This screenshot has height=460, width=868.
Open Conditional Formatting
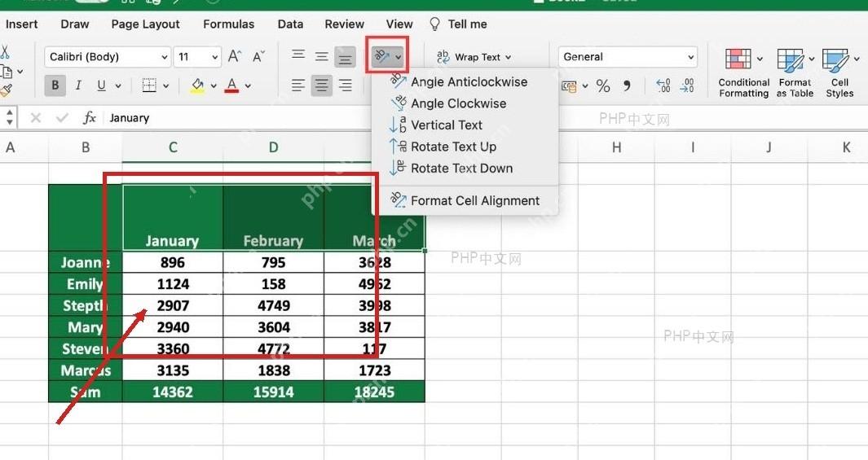743,73
